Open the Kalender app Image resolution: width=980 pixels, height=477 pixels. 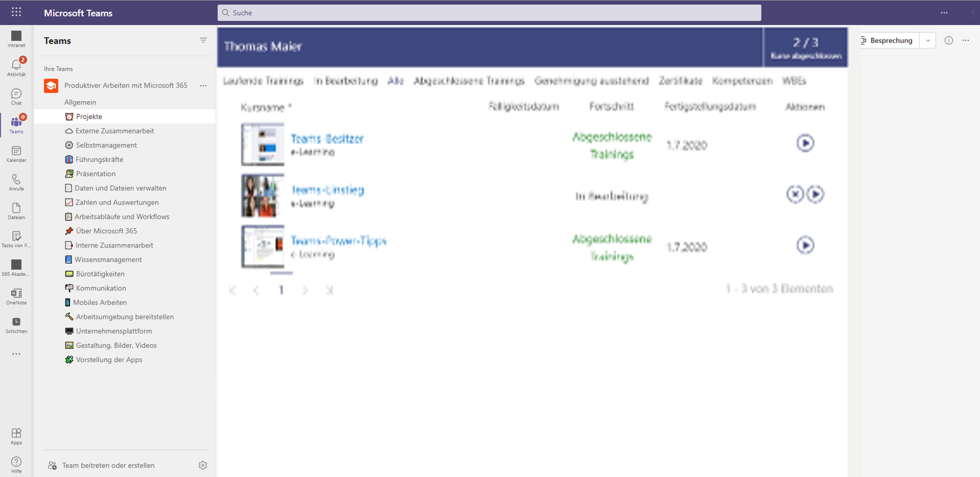click(16, 154)
